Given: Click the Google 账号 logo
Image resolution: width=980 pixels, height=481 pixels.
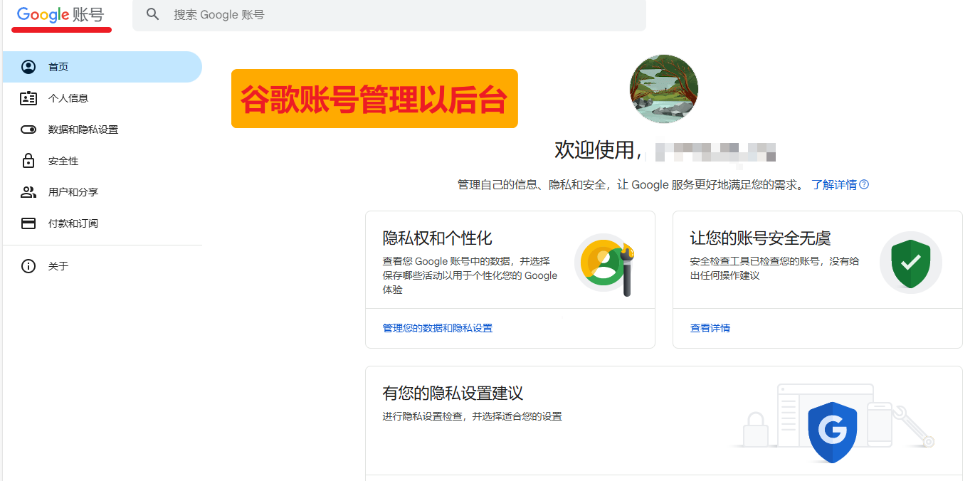Looking at the screenshot, I should coord(60,14).
